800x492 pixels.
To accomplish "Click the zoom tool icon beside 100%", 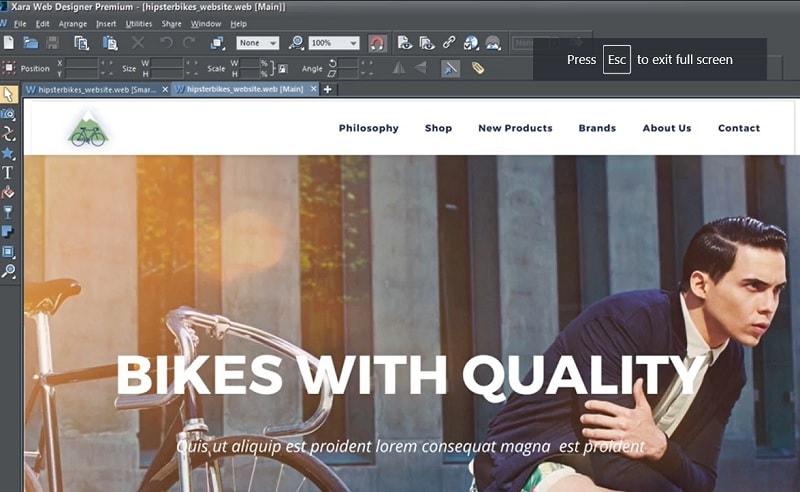I will (x=296, y=43).
